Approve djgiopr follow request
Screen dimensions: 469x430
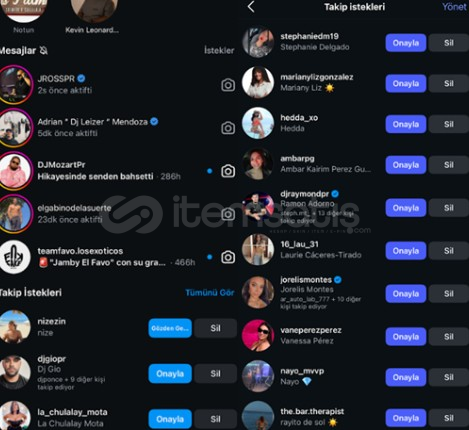pos(170,373)
